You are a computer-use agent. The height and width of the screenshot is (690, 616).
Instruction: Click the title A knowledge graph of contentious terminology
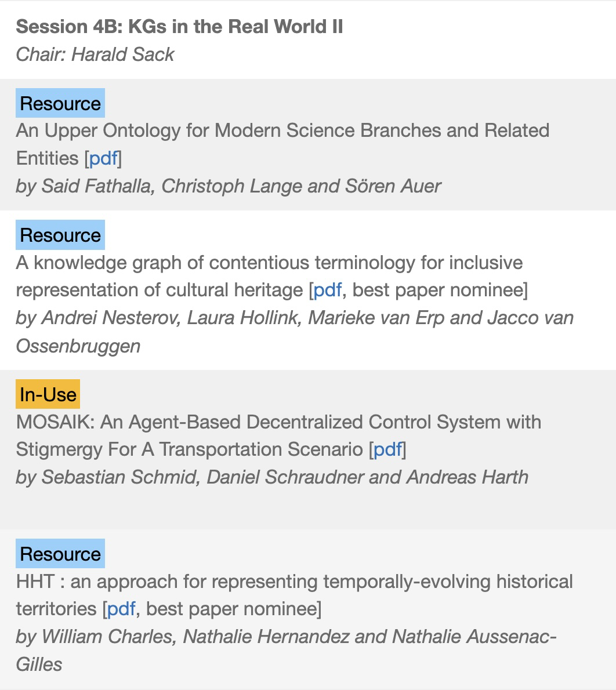click(269, 277)
